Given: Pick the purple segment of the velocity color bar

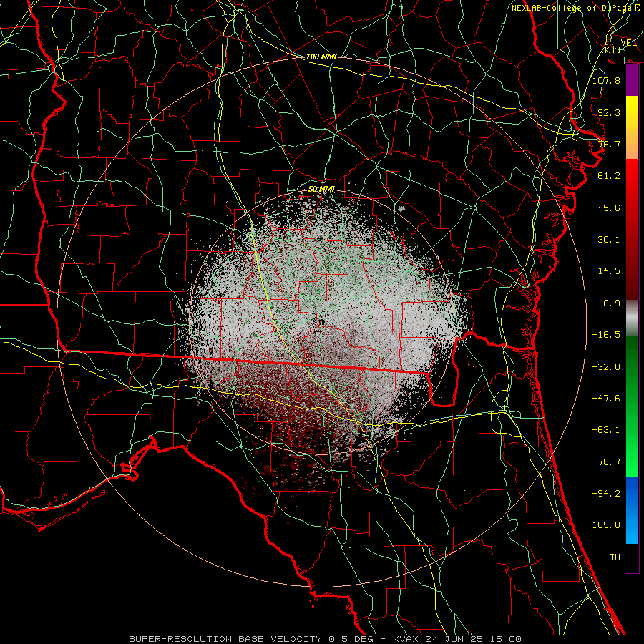Looking at the screenshot, I should click(632, 80).
